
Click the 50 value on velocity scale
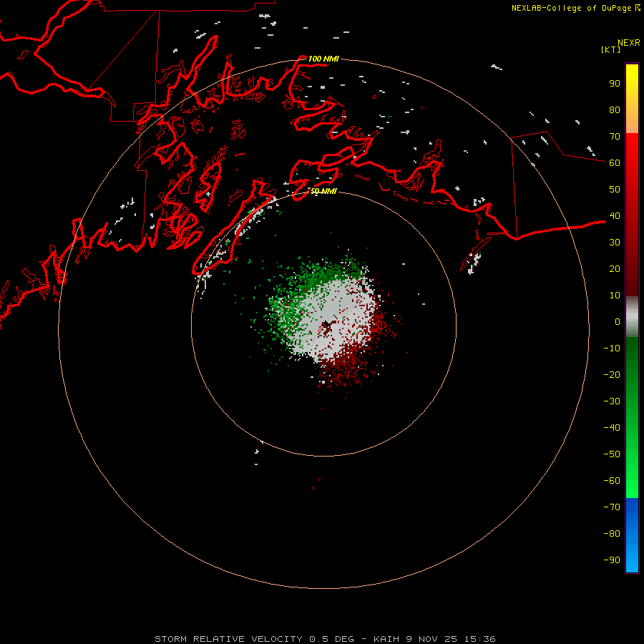[615, 190]
